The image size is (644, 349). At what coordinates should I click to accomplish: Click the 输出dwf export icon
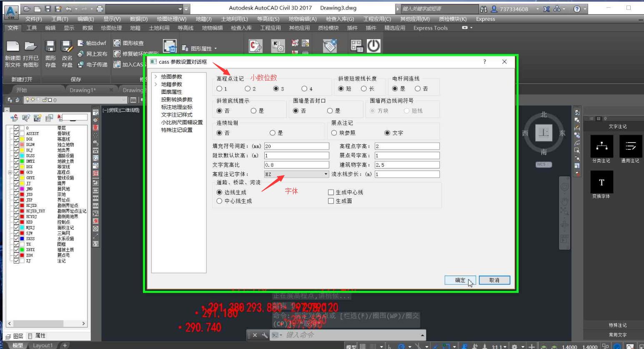click(x=81, y=43)
